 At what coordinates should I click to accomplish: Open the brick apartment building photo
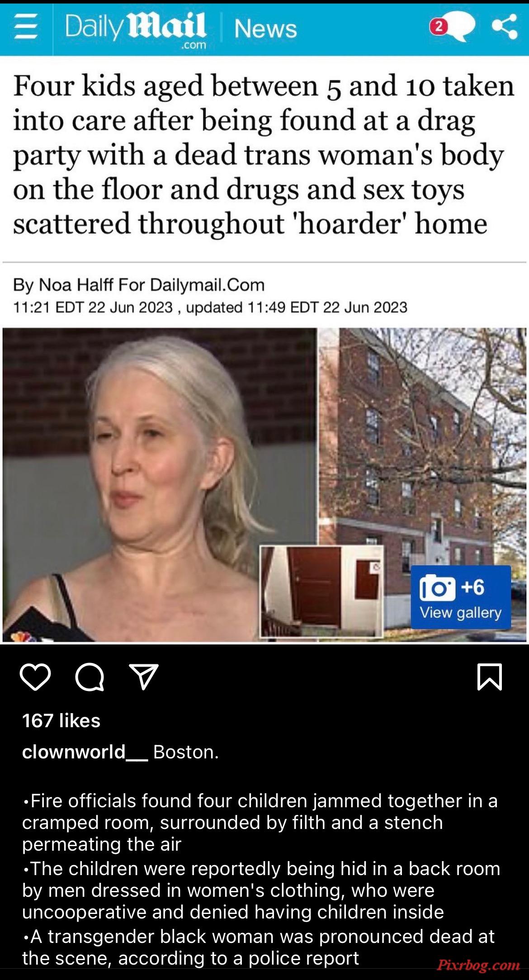click(x=423, y=484)
